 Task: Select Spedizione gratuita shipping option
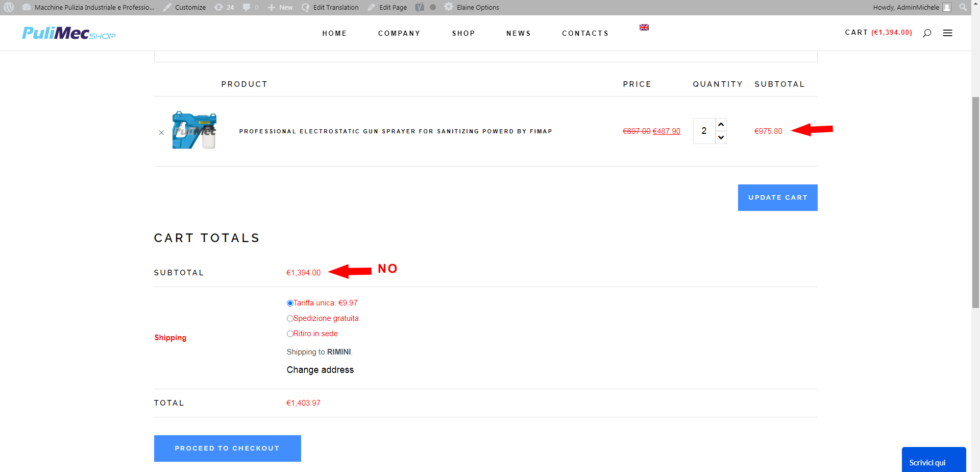click(x=290, y=319)
